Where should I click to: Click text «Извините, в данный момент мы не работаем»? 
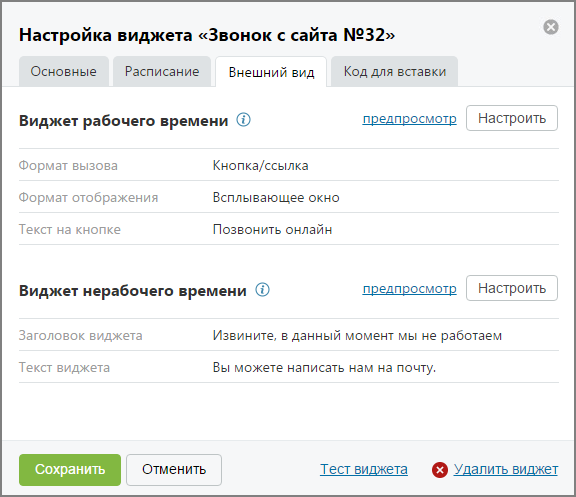[x=357, y=336]
